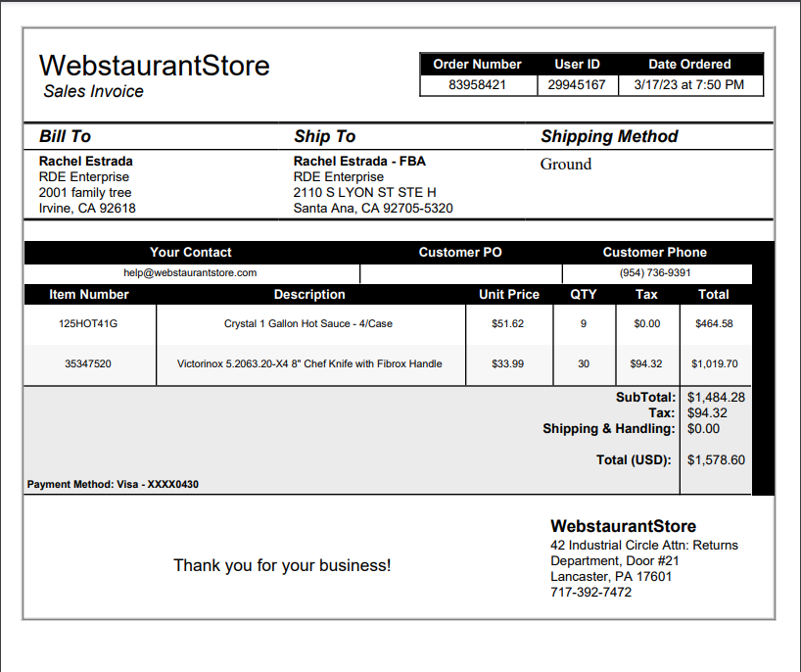Click 'Lancaster, PA 17601'

click(x=611, y=577)
